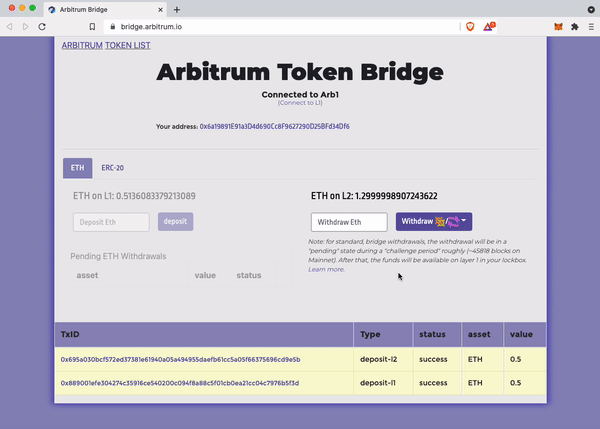Close the Arbitrum Bridge tab

(x=160, y=10)
